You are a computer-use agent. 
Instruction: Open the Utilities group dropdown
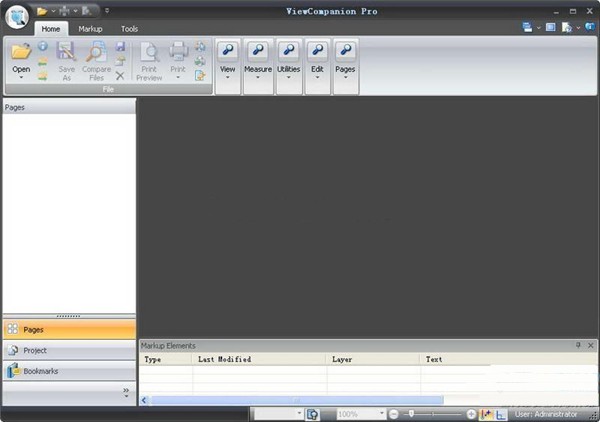click(x=289, y=78)
